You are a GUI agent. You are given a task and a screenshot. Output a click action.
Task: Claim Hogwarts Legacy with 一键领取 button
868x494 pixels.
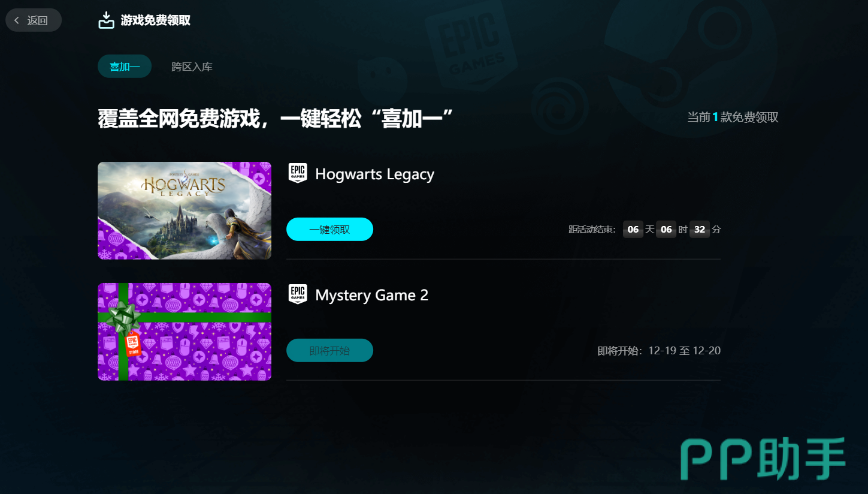tap(329, 229)
